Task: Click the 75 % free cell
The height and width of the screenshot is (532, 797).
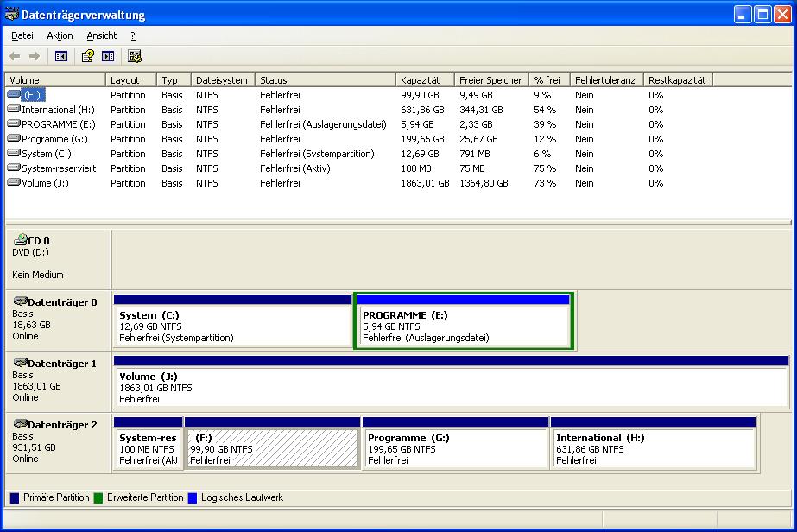Action: (x=545, y=169)
